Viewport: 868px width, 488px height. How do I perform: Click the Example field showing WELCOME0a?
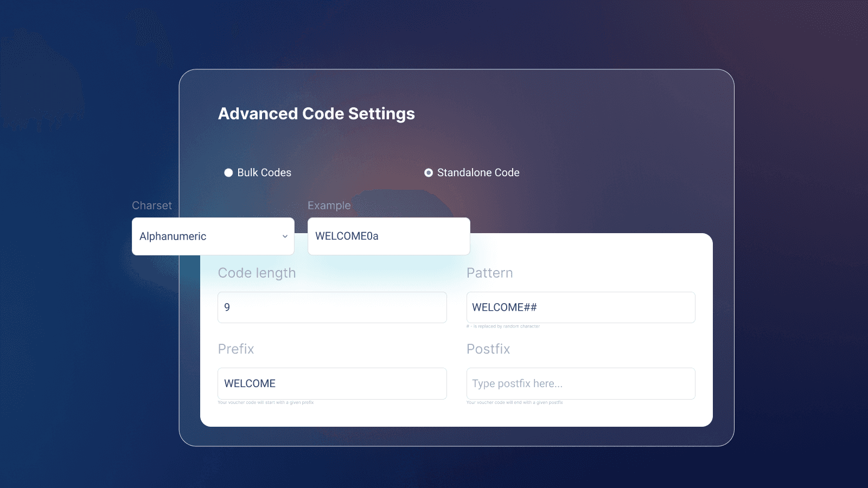coord(388,236)
